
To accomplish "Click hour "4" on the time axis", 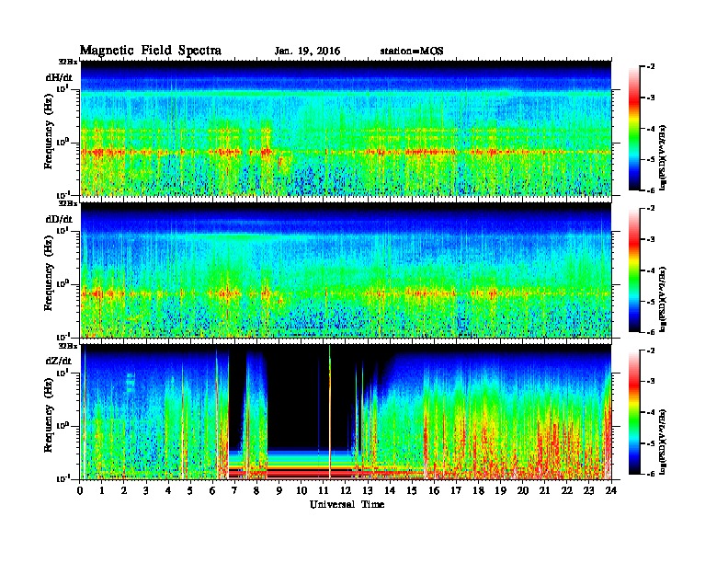I will point(168,491).
